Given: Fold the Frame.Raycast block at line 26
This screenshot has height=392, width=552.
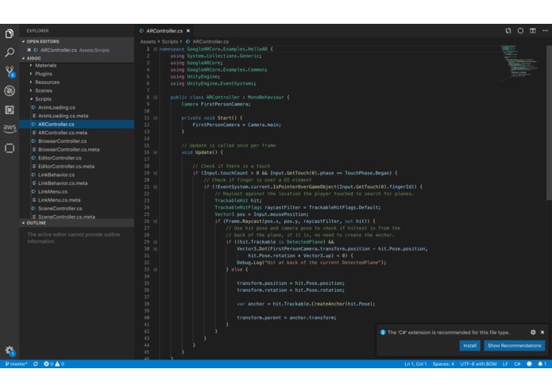Looking at the screenshot, I should pyautogui.click(x=155, y=221).
